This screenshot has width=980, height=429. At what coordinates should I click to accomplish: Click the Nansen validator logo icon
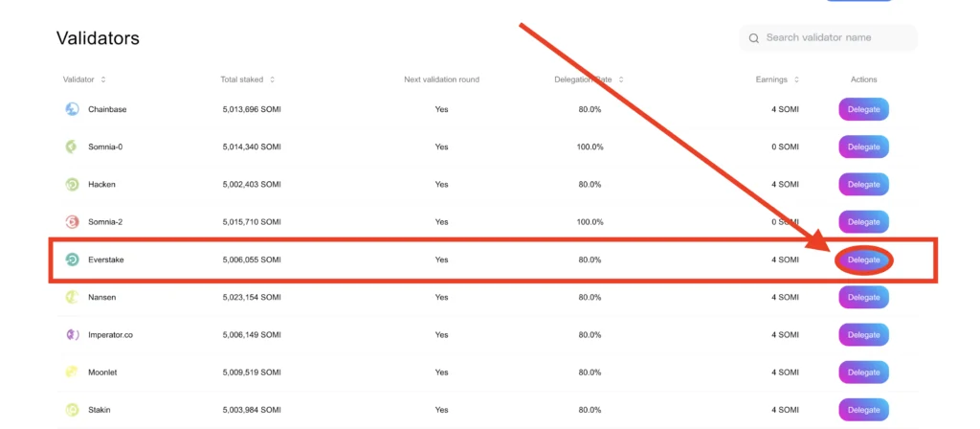pyautogui.click(x=73, y=297)
